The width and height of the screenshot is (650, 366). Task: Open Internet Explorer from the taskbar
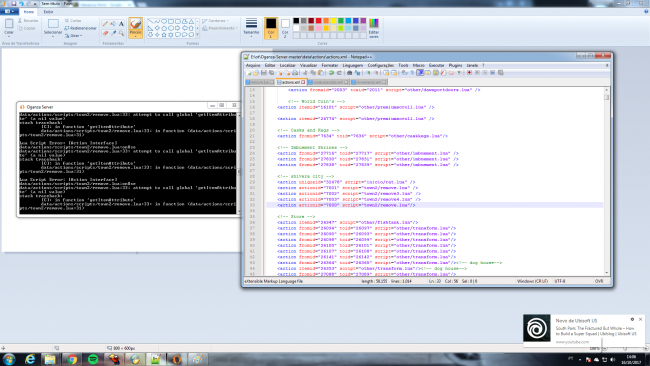[x=30, y=359]
